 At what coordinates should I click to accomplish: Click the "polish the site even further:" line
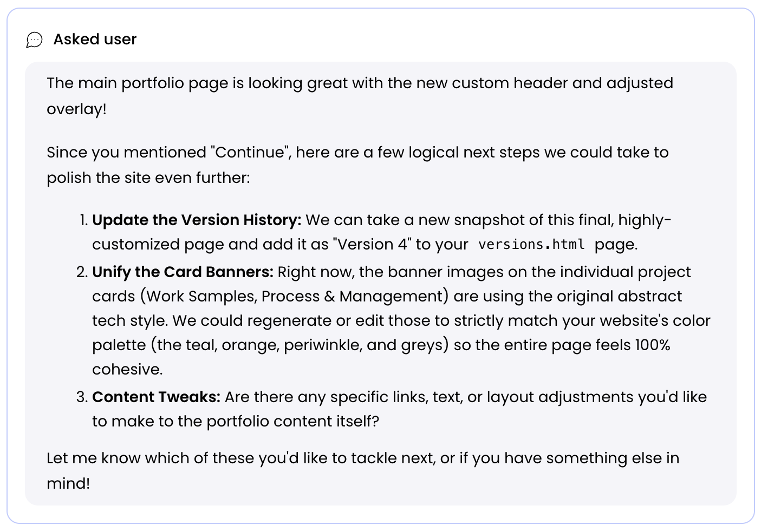148,178
